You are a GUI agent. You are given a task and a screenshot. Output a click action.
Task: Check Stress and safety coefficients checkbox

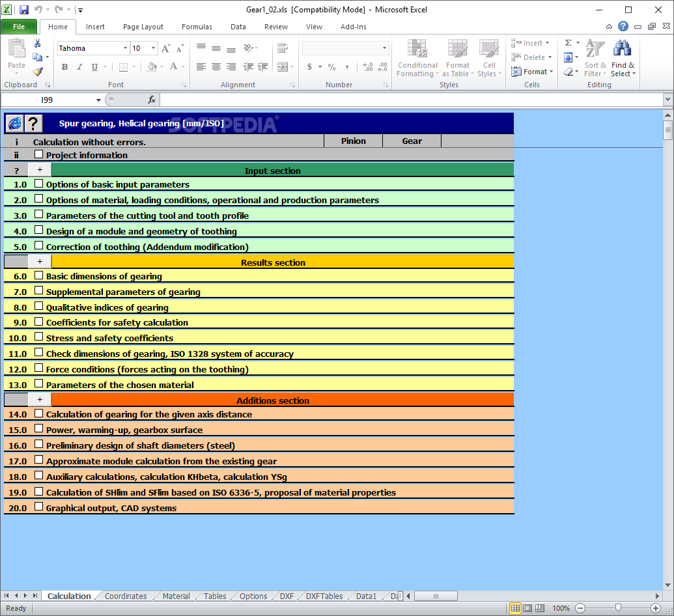(x=38, y=337)
